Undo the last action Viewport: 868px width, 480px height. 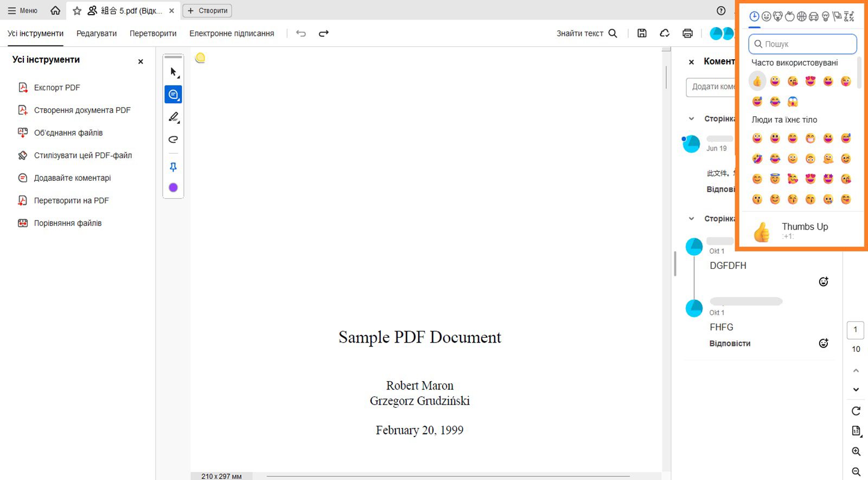tap(301, 33)
